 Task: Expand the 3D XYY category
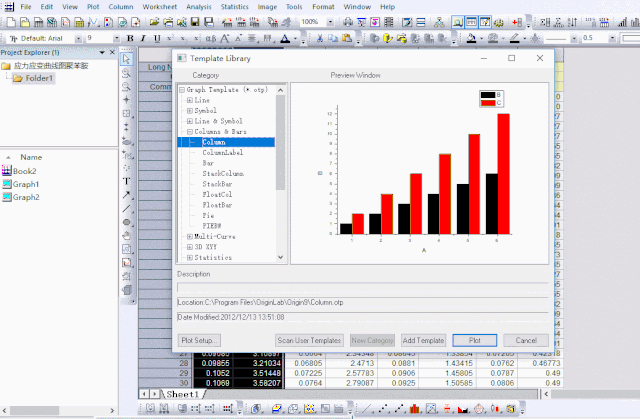coord(189,247)
